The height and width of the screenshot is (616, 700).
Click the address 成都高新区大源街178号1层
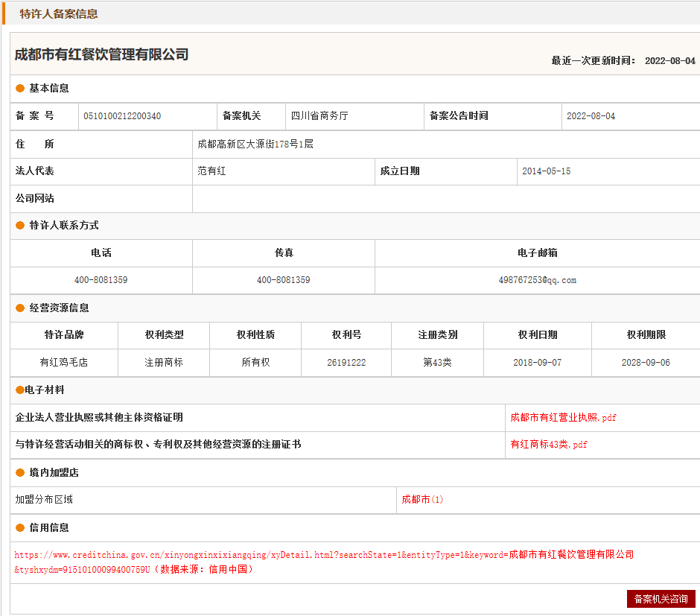pos(255,145)
